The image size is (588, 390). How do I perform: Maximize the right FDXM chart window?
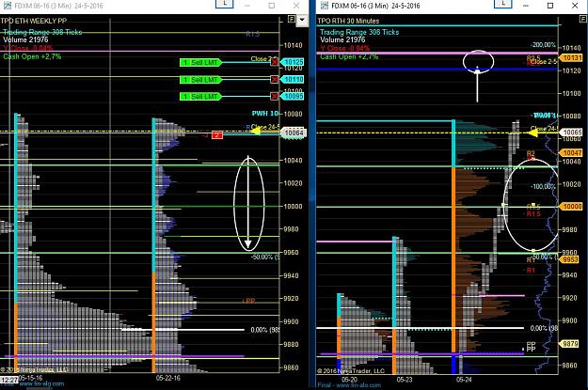coord(550,6)
